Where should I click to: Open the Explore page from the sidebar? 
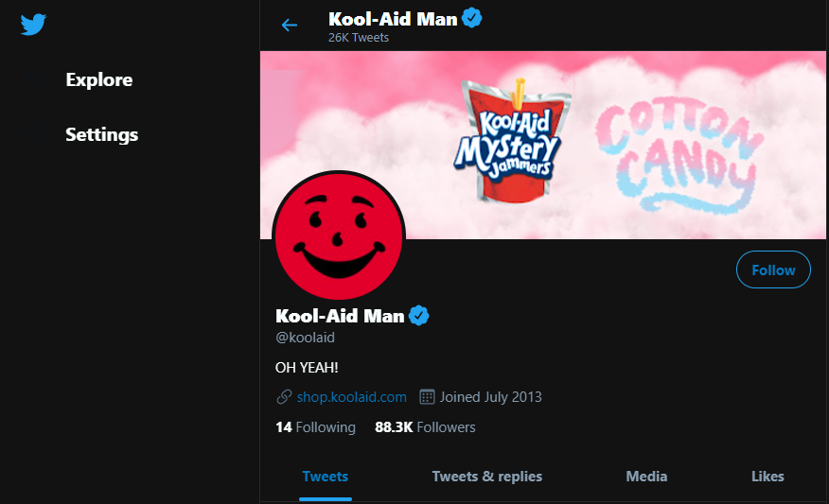[99, 80]
